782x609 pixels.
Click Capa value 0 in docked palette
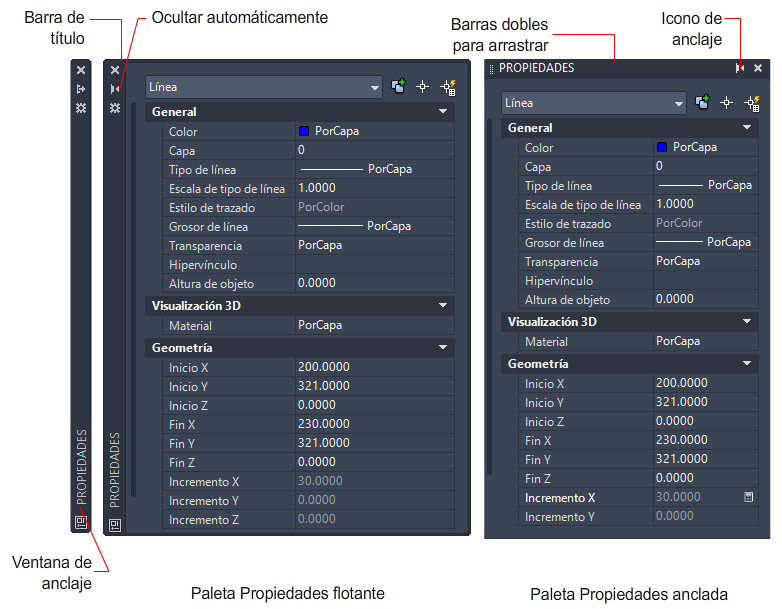click(706, 166)
